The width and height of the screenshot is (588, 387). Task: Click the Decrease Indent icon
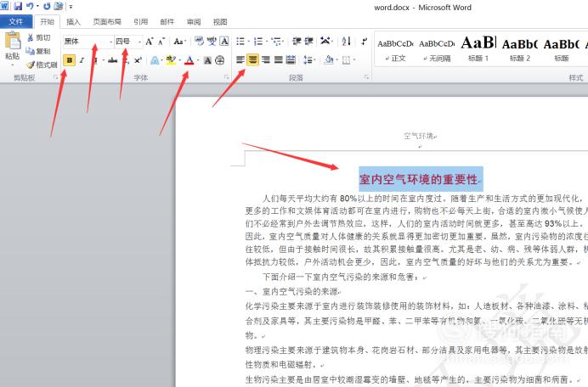click(x=297, y=42)
